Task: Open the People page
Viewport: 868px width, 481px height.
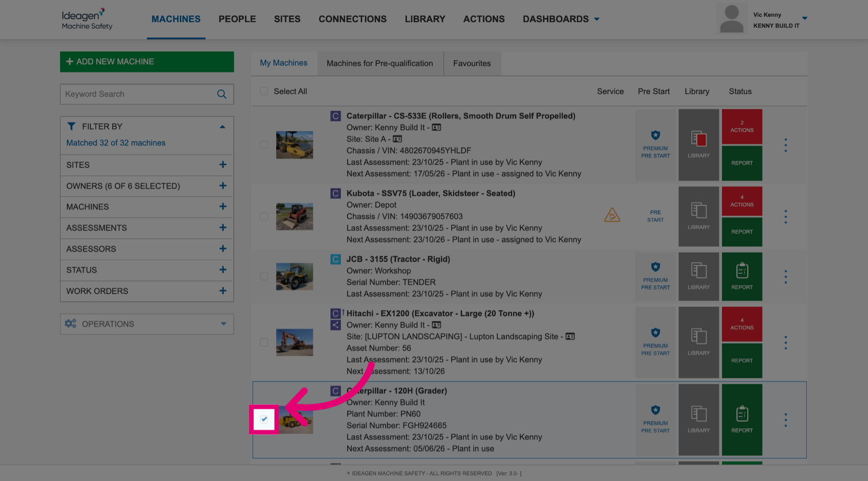Action: 237,19
